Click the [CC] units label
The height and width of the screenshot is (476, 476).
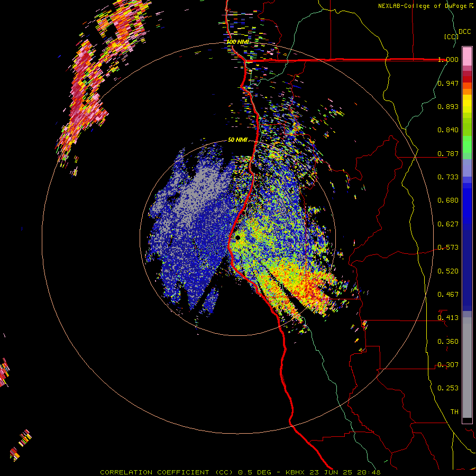click(x=452, y=36)
